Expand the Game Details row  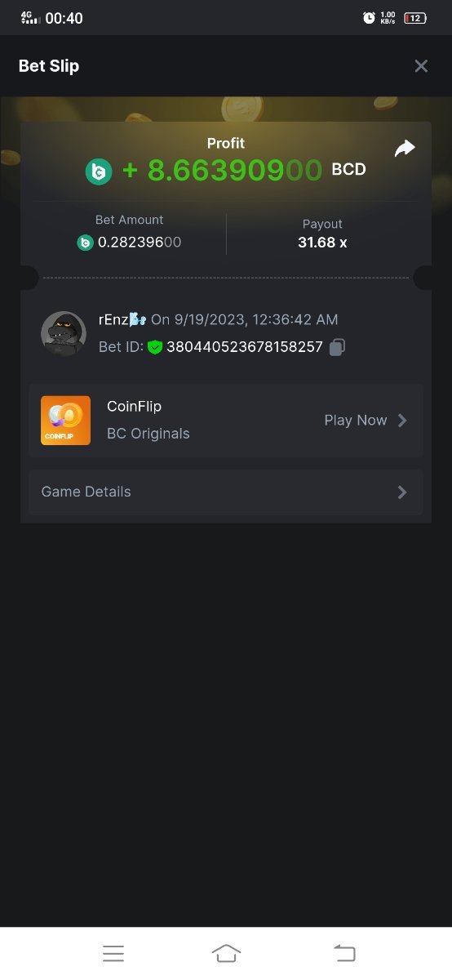pyautogui.click(x=226, y=492)
